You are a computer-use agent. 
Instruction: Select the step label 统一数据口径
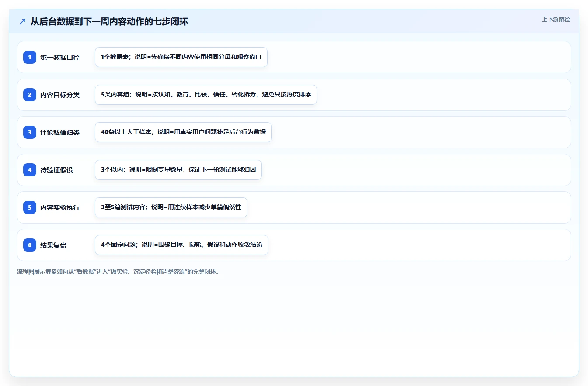coord(60,57)
